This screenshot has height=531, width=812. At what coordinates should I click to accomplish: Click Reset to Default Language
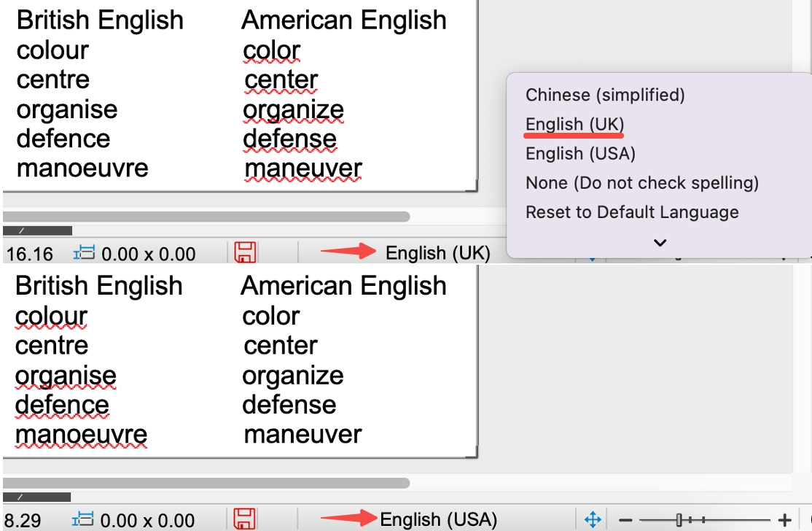632,213
